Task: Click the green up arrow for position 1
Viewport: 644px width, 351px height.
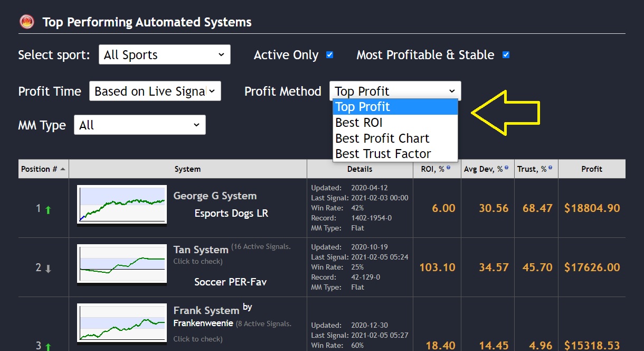Action: [x=48, y=210]
